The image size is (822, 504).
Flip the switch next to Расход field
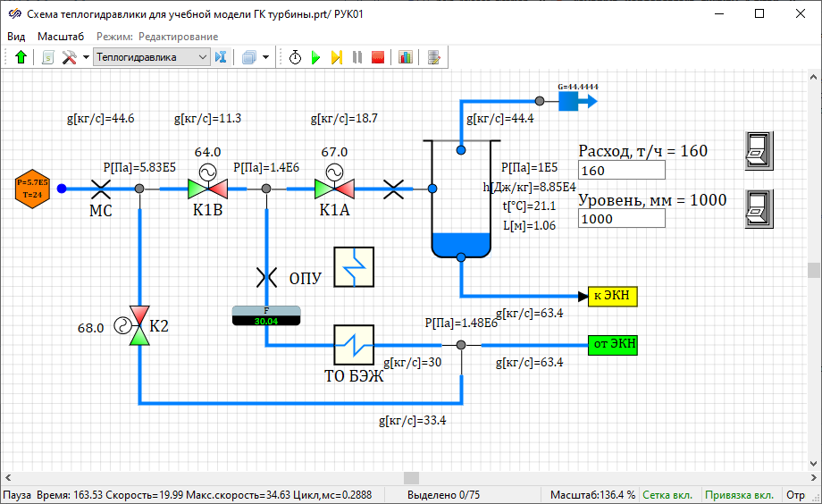[759, 150]
